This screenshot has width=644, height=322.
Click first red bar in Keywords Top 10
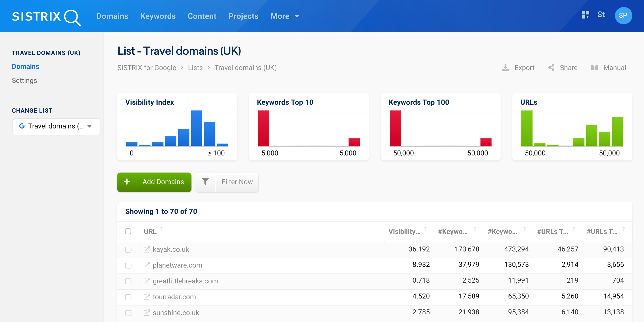264,128
